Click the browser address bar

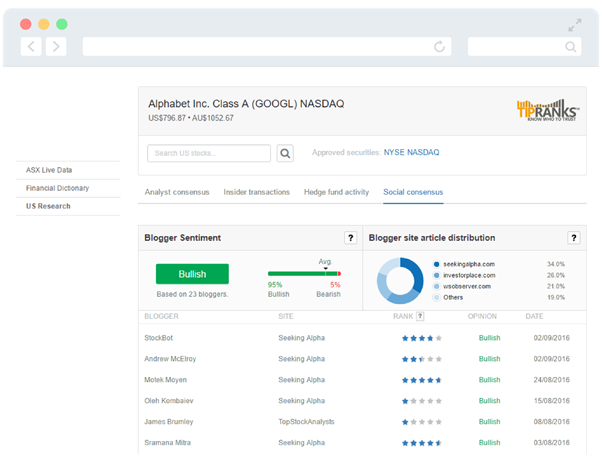click(x=267, y=46)
